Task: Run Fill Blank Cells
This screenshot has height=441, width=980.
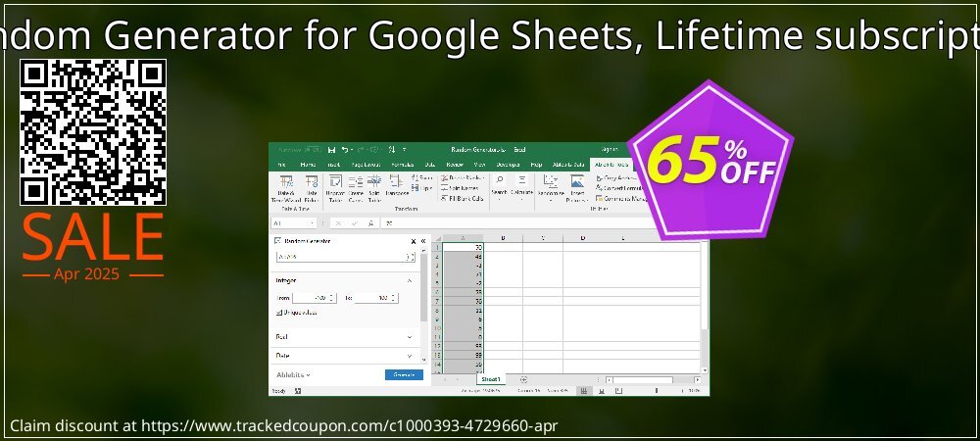Action: coord(462,199)
